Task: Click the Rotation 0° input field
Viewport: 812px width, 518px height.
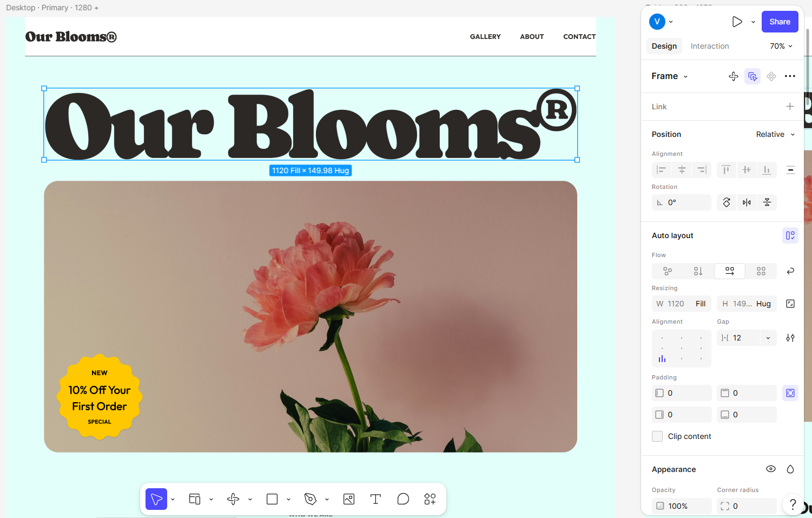Action: tap(682, 202)
